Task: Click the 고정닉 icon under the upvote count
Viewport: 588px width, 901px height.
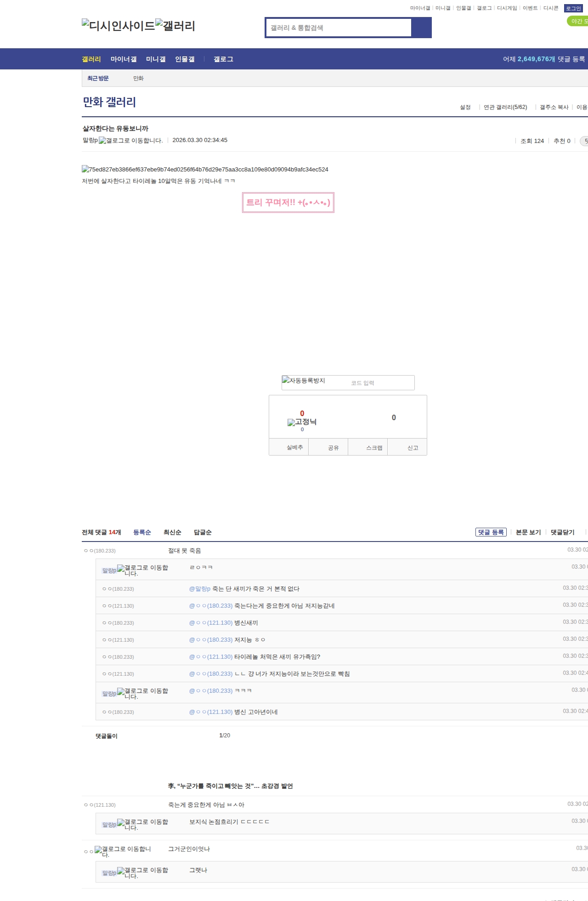Action: point(302,422)
